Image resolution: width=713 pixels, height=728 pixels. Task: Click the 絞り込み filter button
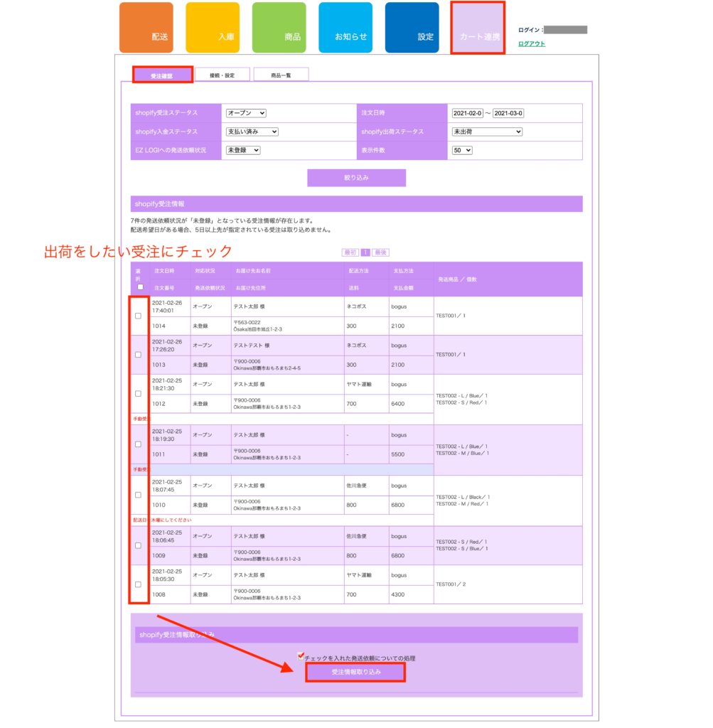click(x=356, y=178)
